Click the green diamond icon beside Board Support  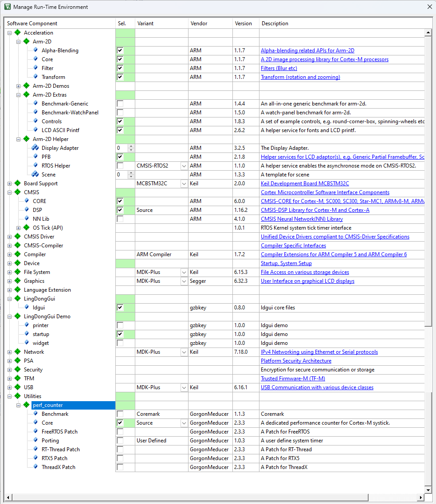click(x=18, y=183)
